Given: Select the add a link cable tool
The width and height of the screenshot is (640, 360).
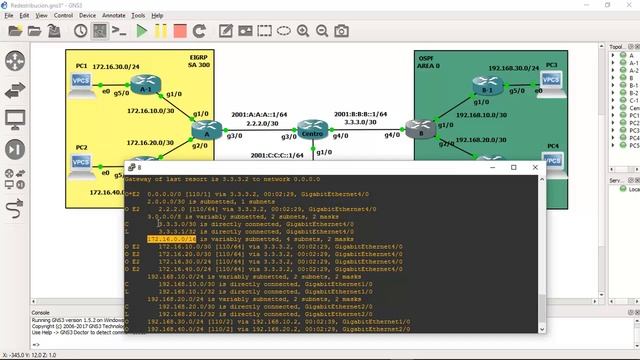Looking at the screenshot, I should coord(15,209).
